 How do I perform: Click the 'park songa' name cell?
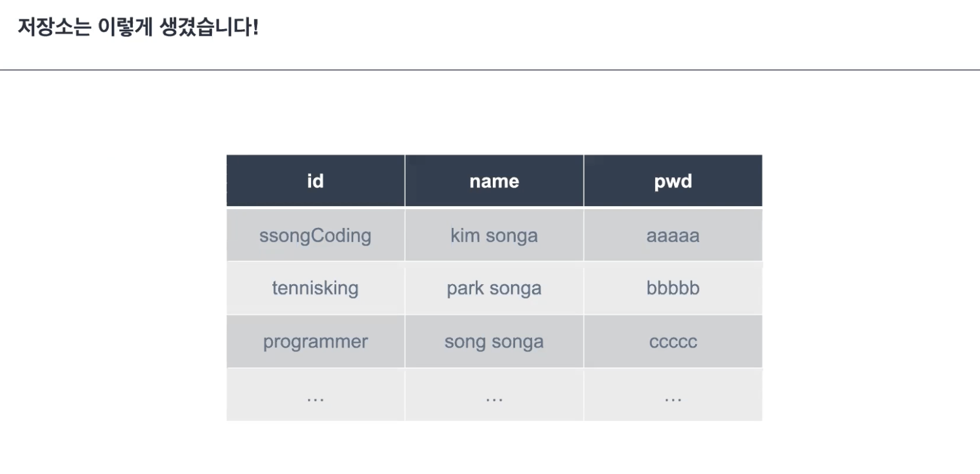click(x=494, y=288)
